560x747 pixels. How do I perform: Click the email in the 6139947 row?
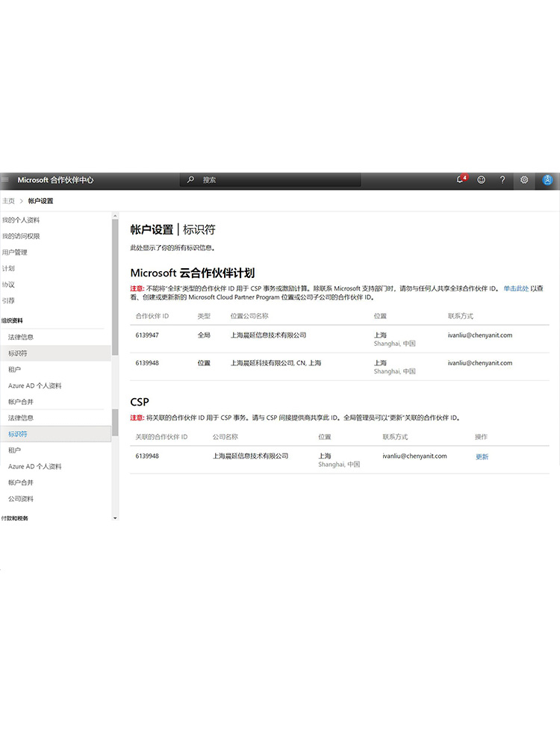coord(480,335)
